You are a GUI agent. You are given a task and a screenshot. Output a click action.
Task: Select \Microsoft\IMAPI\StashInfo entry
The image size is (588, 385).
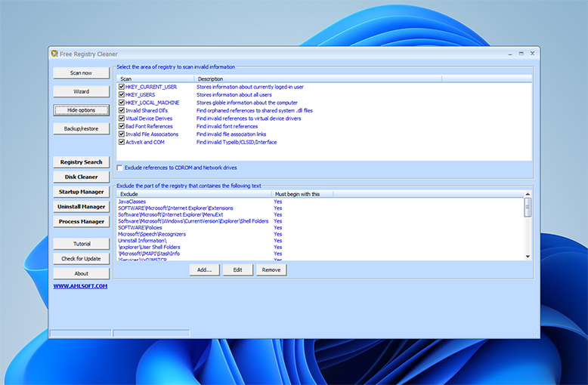tap(149, 254)
